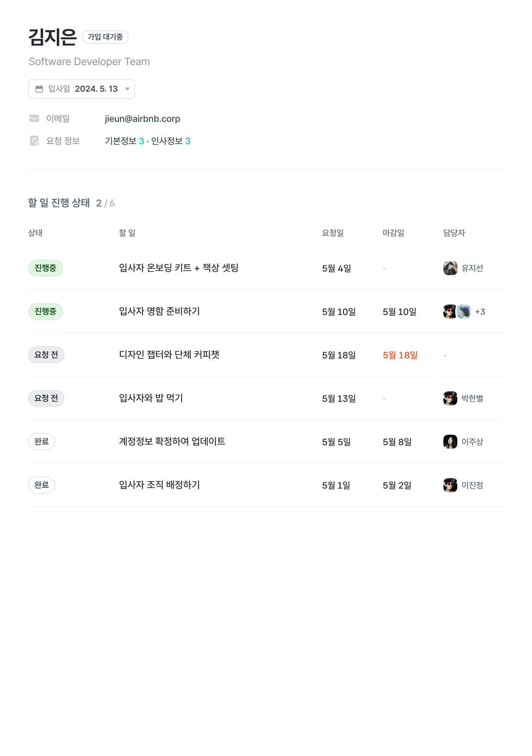532x756 pixels.
Task: Click 진행중 status on 온보딩 키트 task
Action: [x=45, y=268]
